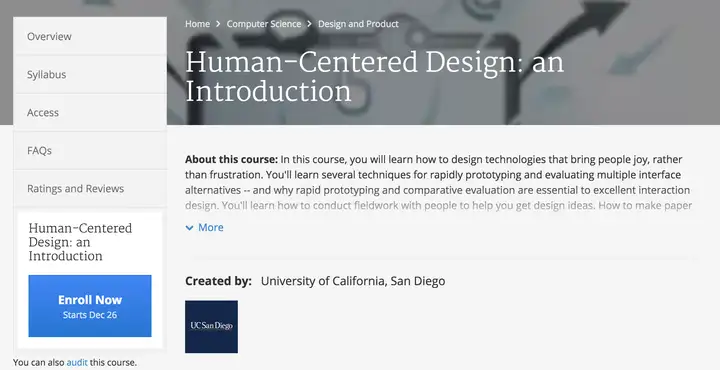Click the chevron arrow beside More
The image size is (720, 370).
coord(189,228)
